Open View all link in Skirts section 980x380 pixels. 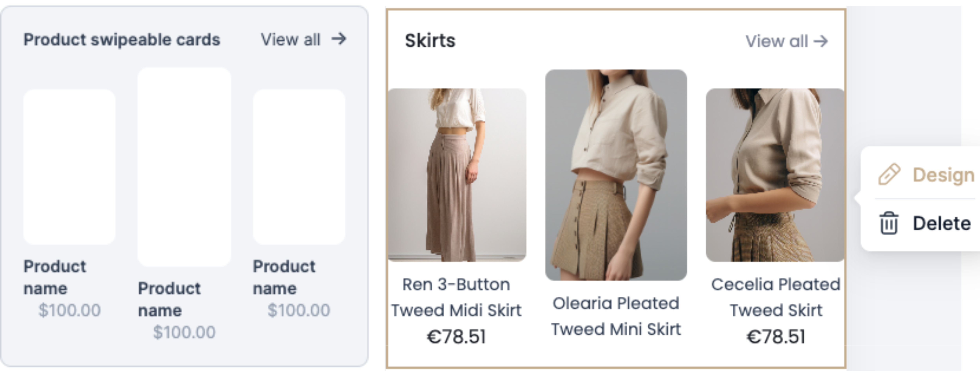click(776, 41)
